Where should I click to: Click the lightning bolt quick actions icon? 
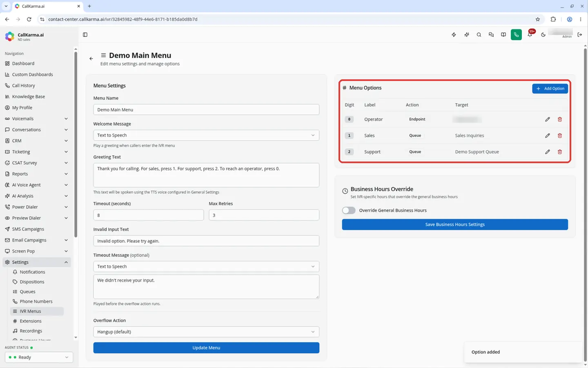454,35
